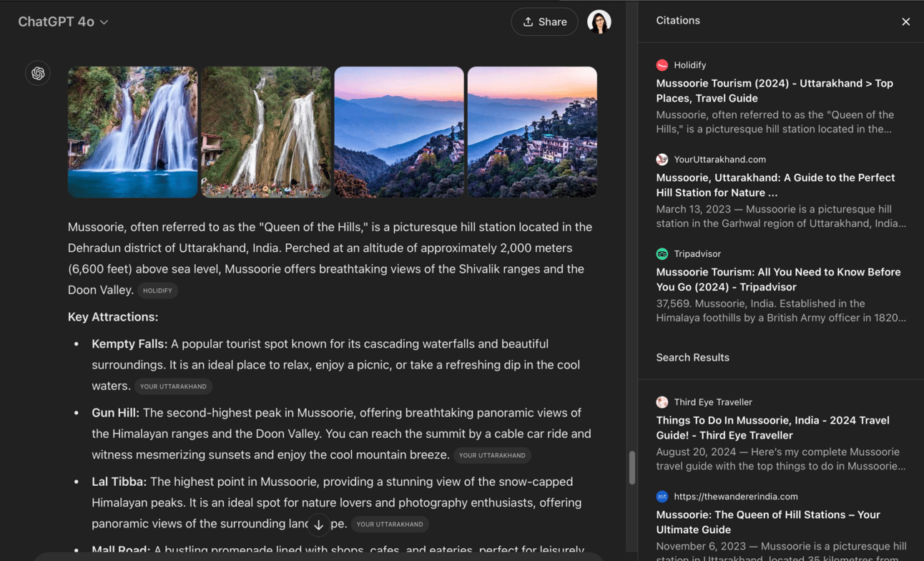This screenshot has height=561, width=924.
Task: Click the scroll-to-bottom arrow button
Action: [x=319, y=525]
